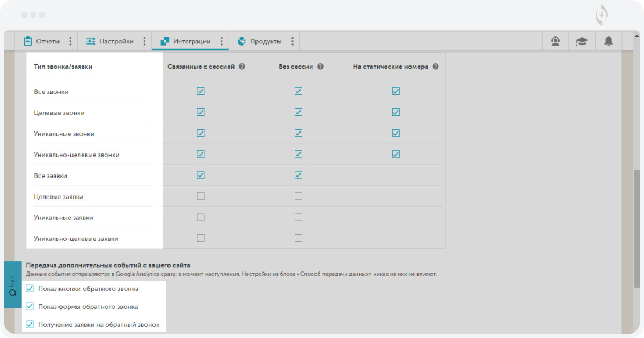Select the Целевые заявки row label
Viewport: 644px width, 338px height.
[58, 197]
